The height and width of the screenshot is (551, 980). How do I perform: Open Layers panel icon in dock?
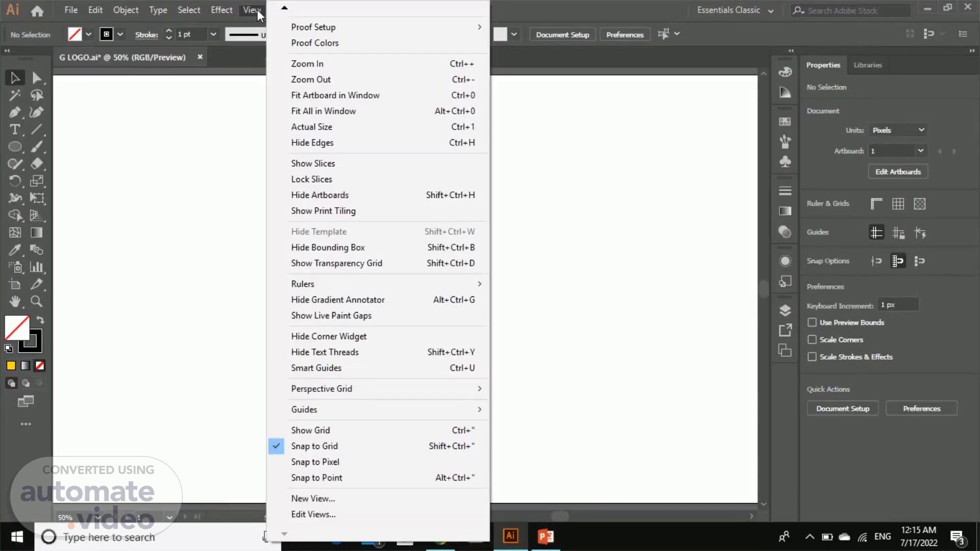785,310
